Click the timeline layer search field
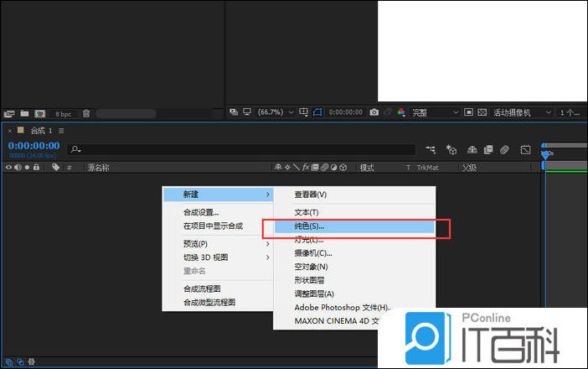 click(241, 149)
